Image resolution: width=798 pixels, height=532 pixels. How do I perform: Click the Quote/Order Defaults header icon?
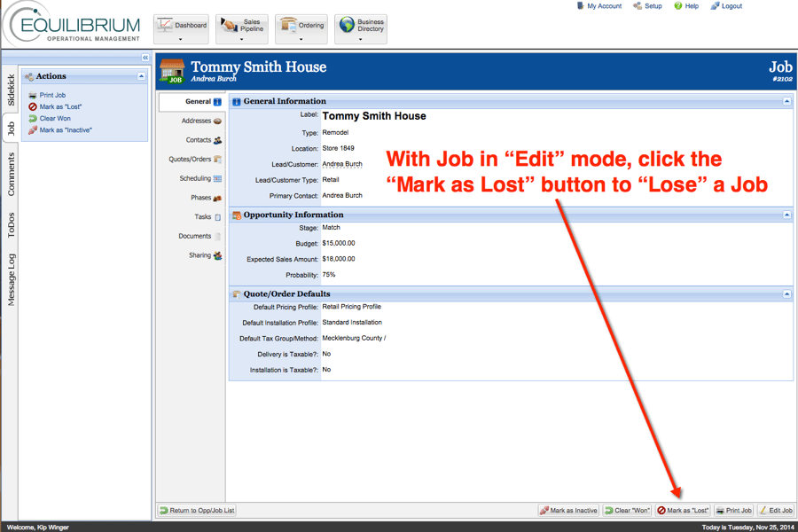point(237,294)
